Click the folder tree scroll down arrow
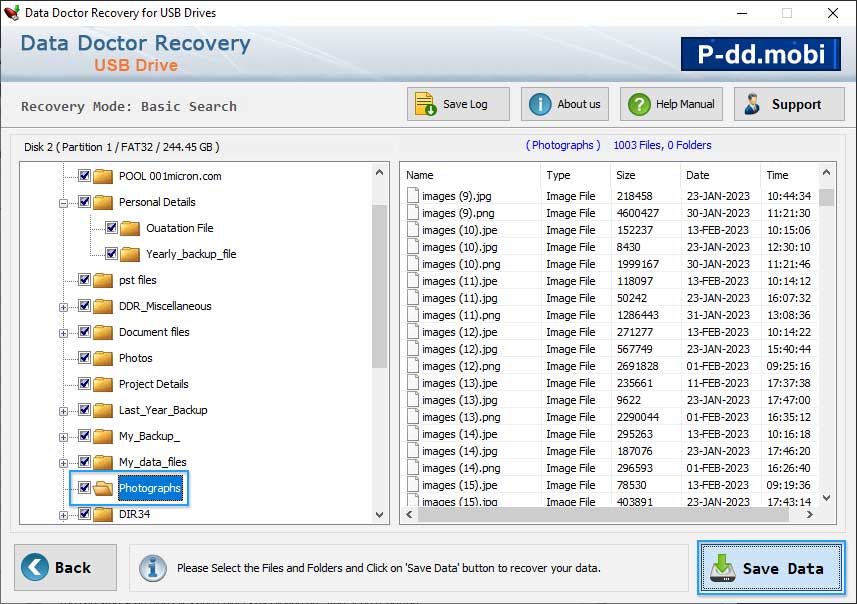The height and width of the screenshot is (604, 857). click(379, 515)
